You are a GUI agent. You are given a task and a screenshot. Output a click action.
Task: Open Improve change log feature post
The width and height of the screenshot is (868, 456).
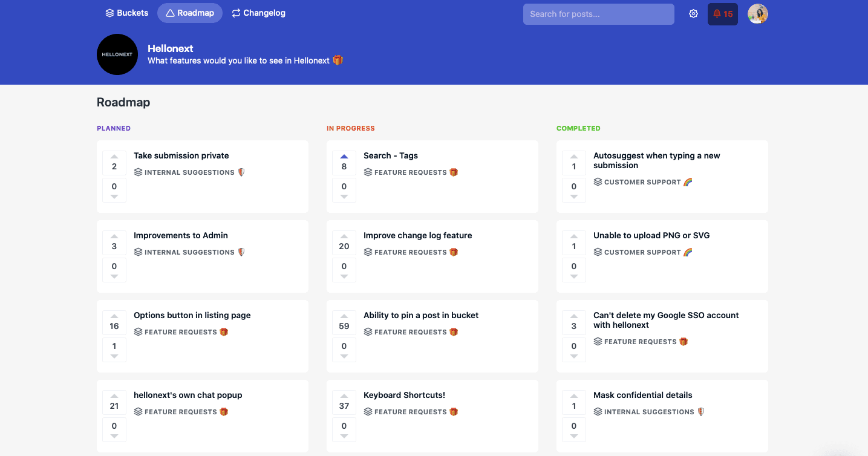pyautogui.click(x=418, y=235)
